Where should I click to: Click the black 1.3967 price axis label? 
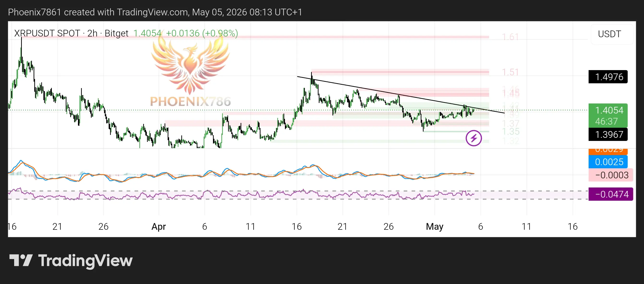pos(608,135)
